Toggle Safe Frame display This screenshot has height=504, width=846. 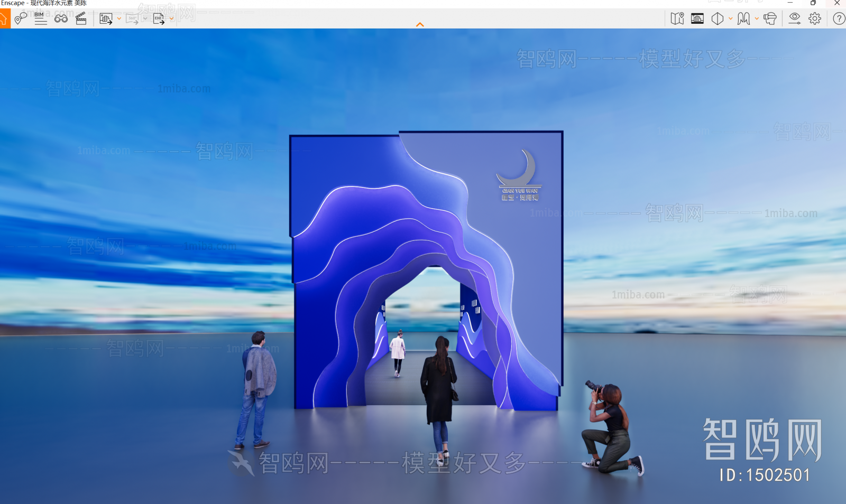point(697,18)
